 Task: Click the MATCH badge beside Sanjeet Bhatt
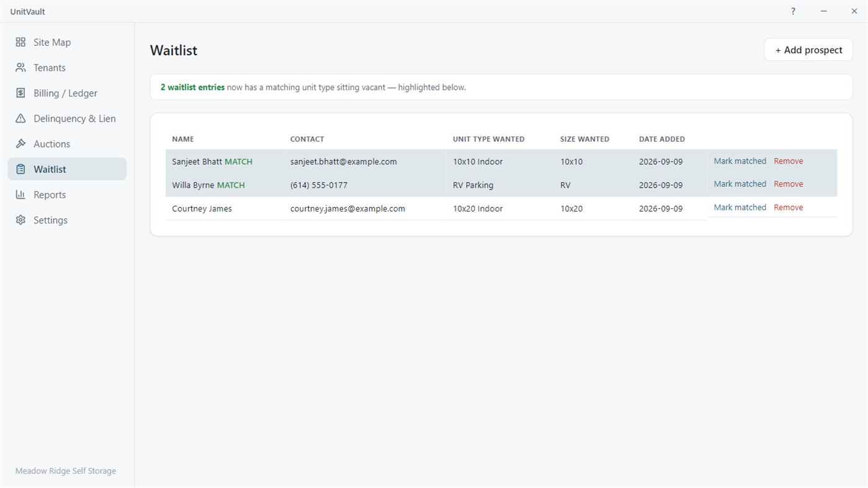pos(238,162)
